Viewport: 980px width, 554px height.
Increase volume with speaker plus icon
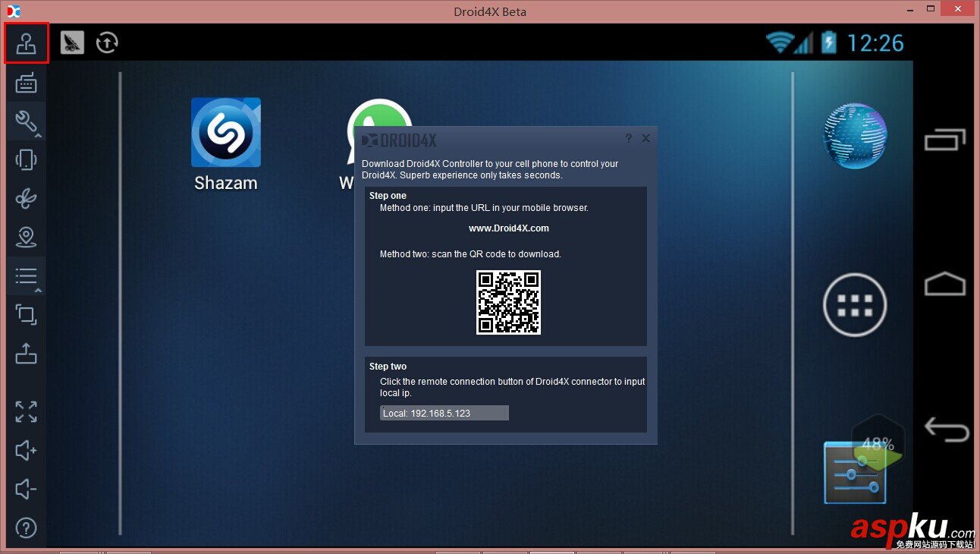27,450
